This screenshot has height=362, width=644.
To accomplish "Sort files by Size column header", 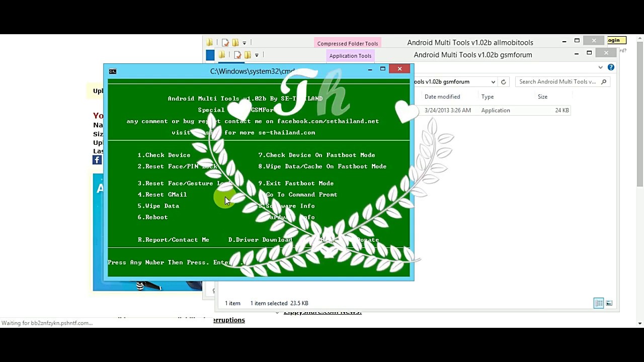I will point(542,97).
